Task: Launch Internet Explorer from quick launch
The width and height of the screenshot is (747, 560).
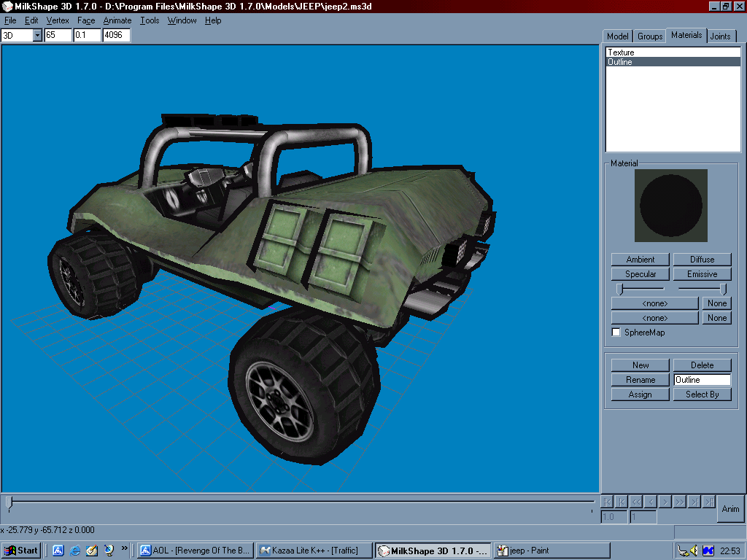Action: coord(75,551)
